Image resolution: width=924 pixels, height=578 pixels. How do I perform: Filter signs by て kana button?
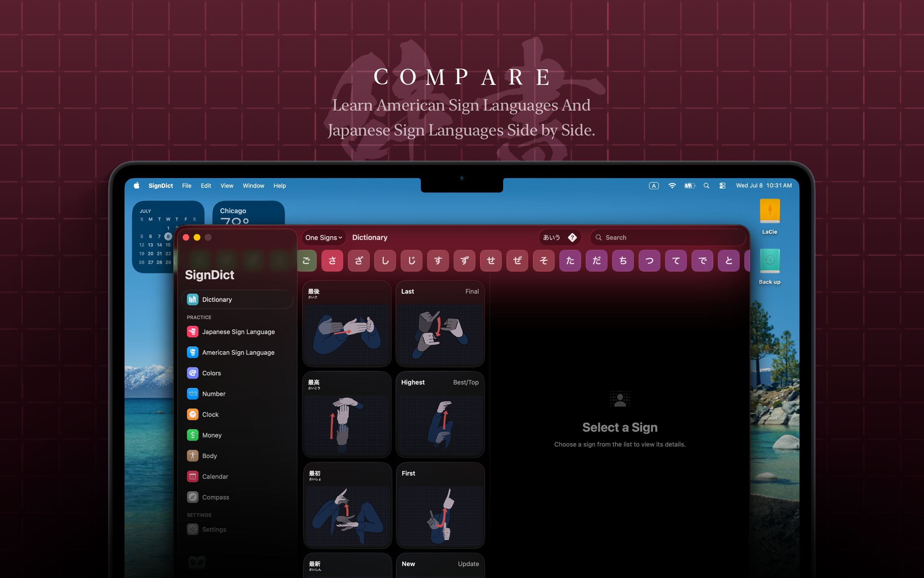pyautogui.click(x=676, y=261)
